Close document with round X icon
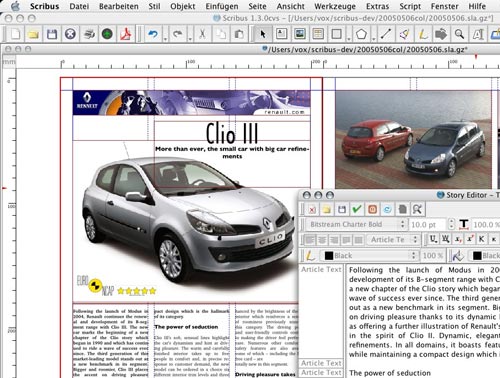500x378 pixels. [x=70, y=34]
